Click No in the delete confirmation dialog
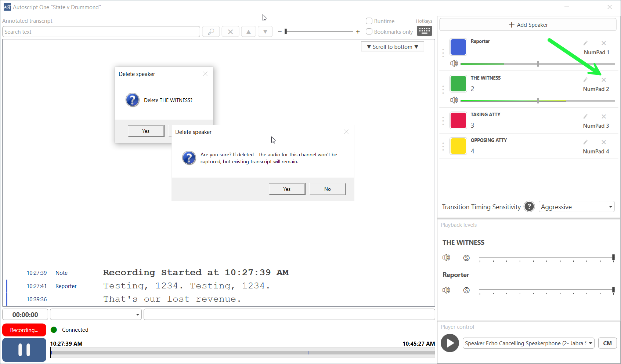Image resolution: width=621 pixels, height=364 pixels. (327, 189)
